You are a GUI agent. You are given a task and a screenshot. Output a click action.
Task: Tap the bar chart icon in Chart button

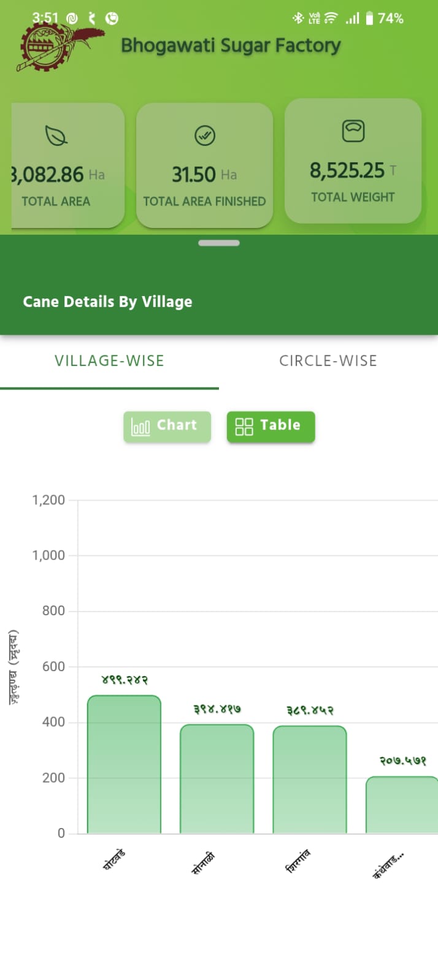(140, 427)
